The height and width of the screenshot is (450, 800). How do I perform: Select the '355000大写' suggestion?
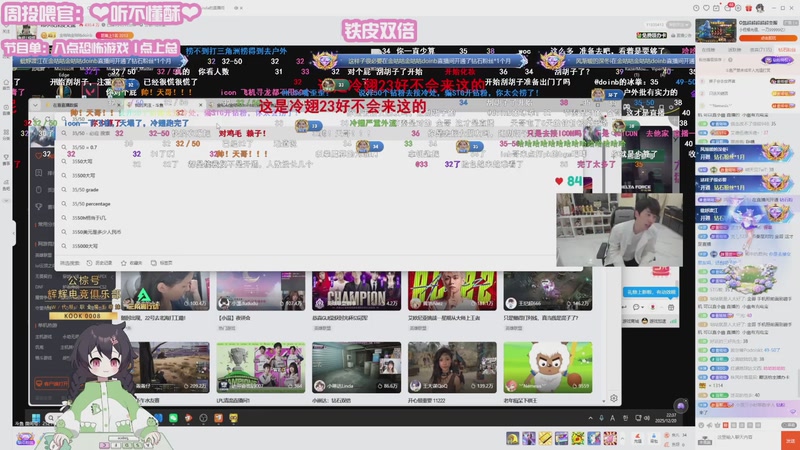coord(85,246)
